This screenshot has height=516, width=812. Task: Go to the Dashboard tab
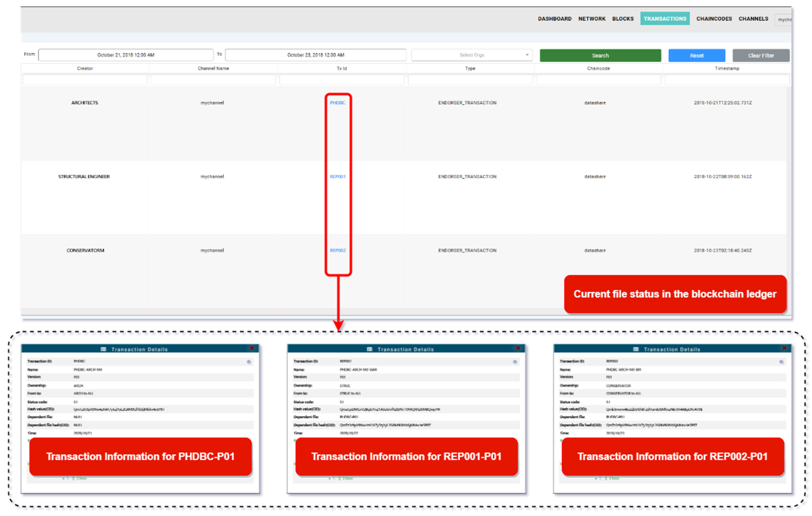(x=554, y=19)
